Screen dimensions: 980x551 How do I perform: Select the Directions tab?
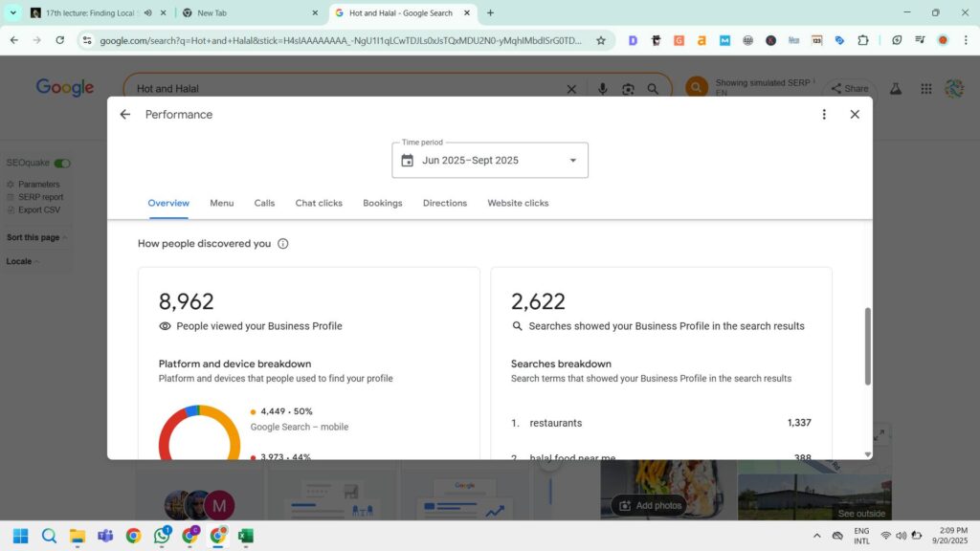(445, 203)
